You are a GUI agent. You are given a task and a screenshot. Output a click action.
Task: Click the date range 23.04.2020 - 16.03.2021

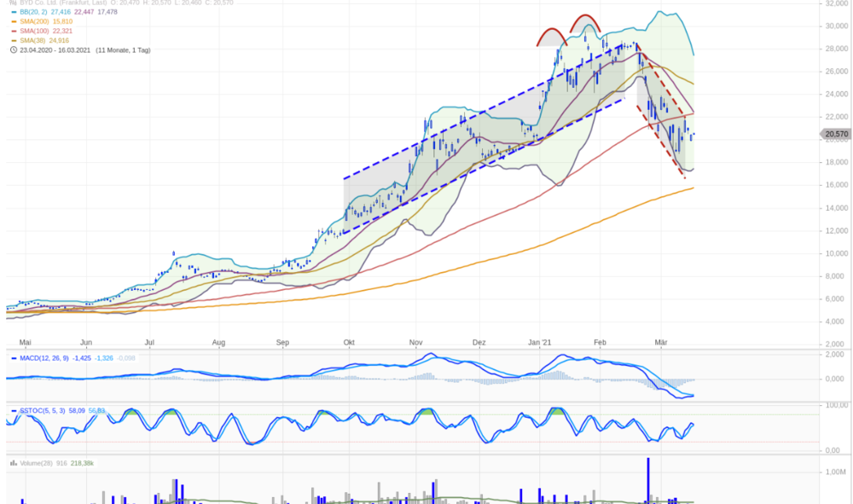click(55, 50)
